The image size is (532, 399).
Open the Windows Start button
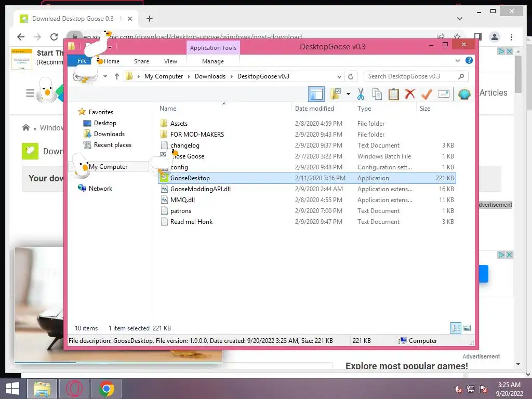click(x=12, y=389)
